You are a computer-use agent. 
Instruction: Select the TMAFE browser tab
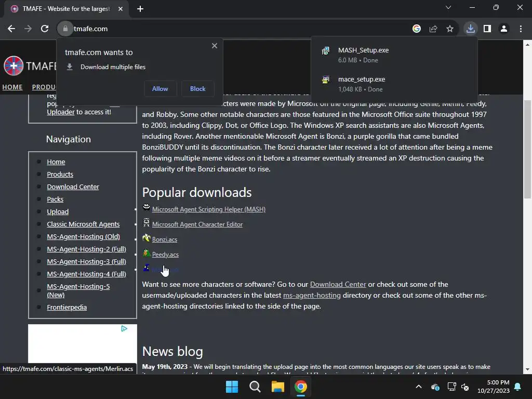[x=66, y=9]
